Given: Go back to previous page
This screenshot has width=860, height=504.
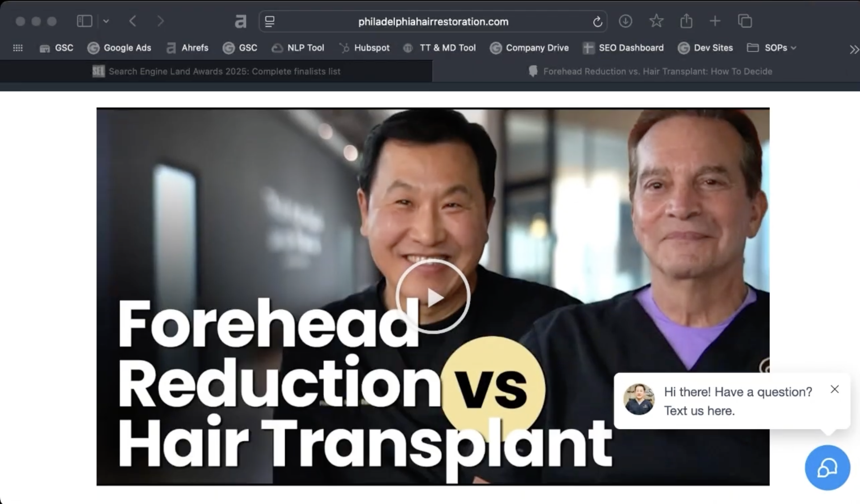Looking at the screenshot, I should [x=133, y=21].
